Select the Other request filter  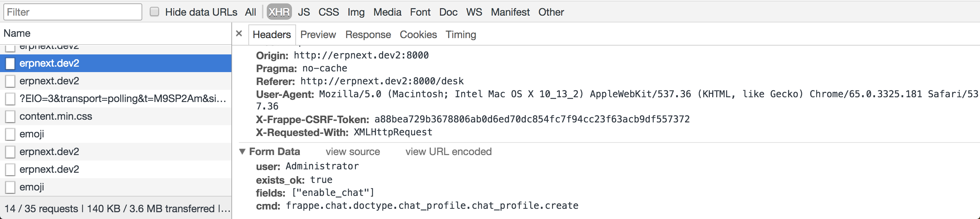[x=551, y=12]
